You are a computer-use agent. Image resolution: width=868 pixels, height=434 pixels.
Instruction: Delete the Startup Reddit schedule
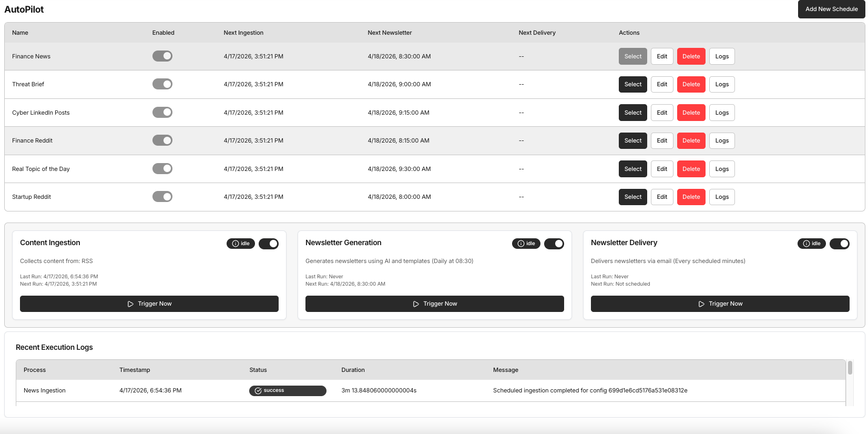pos(691,197)
